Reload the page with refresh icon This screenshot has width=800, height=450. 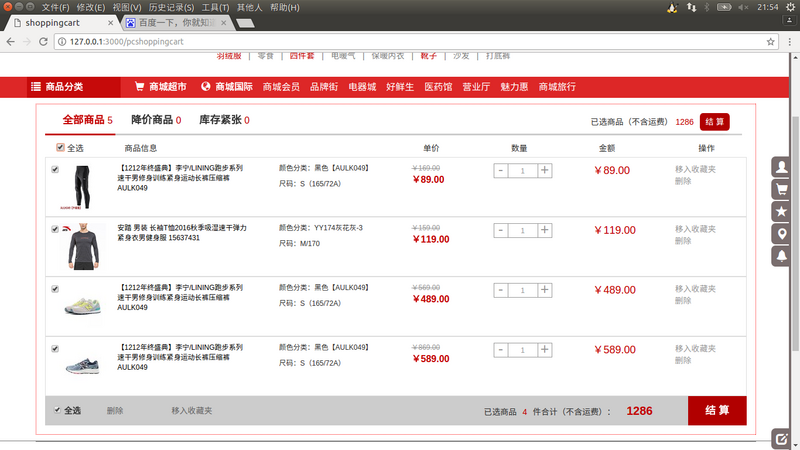click(43, 42)
